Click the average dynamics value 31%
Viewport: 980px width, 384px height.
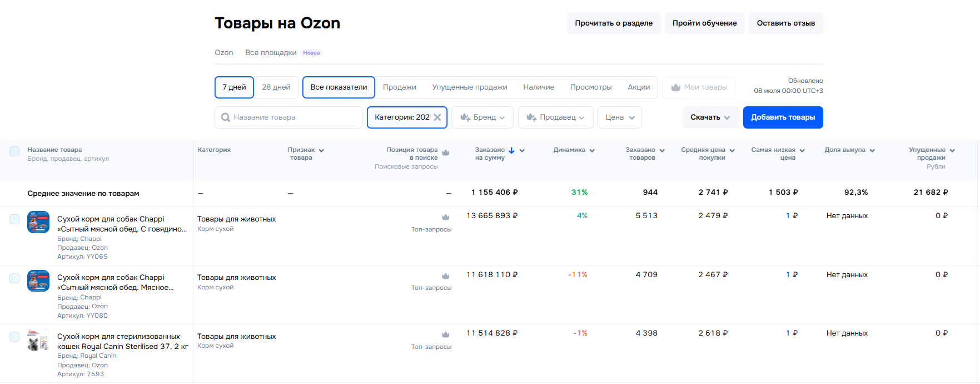[x=579, y=193]
